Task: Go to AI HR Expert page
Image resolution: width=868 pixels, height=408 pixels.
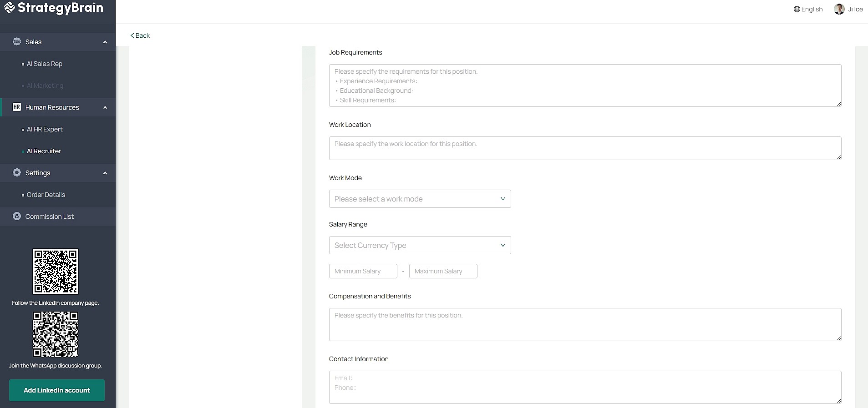Action: [45, 129]
